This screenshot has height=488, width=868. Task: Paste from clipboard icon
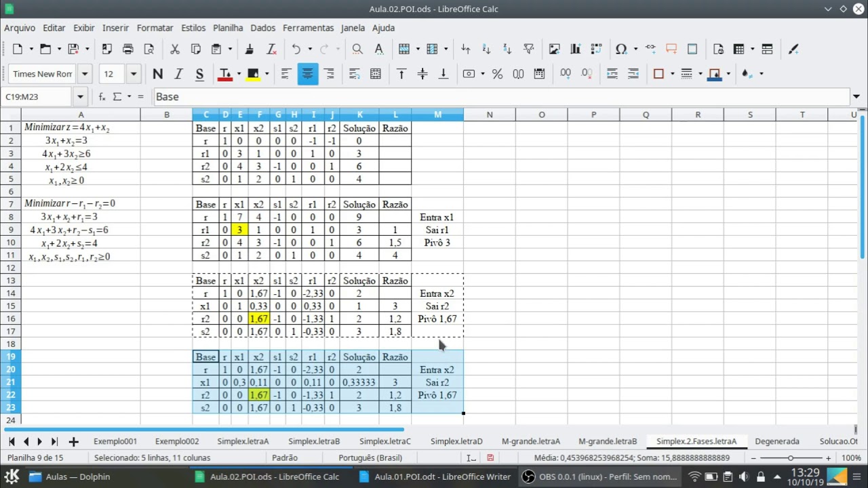point(216,49)
